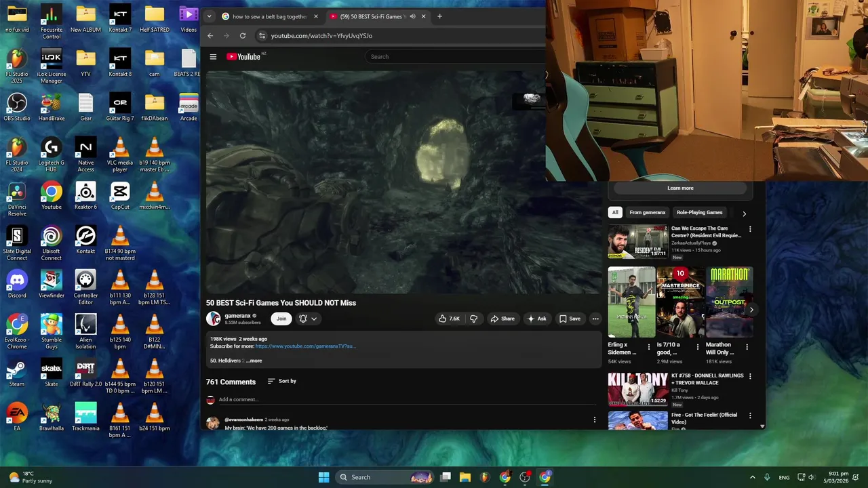The image size is (868, 488).
Task: Mute the playing YouTube tab audio icon
Action: pos(412,16)
